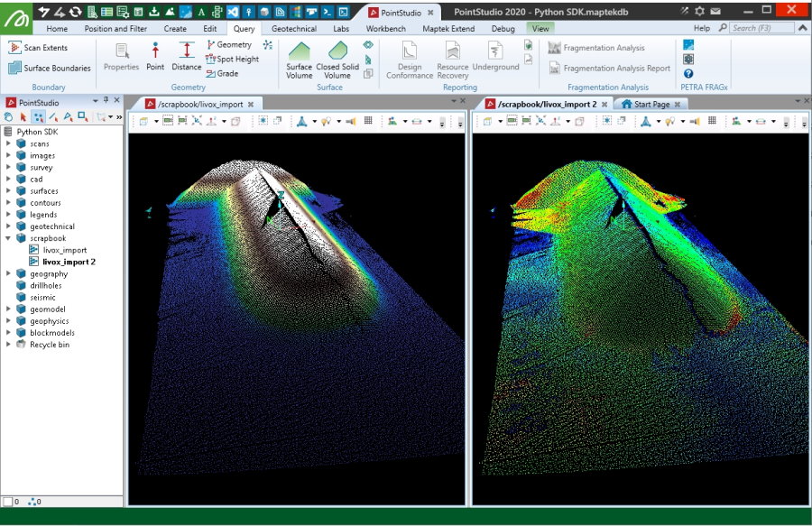Select livox_import 2 in the tree
Image resolution: width=812 pixels, height=526 pixels.
coord(69,262)
